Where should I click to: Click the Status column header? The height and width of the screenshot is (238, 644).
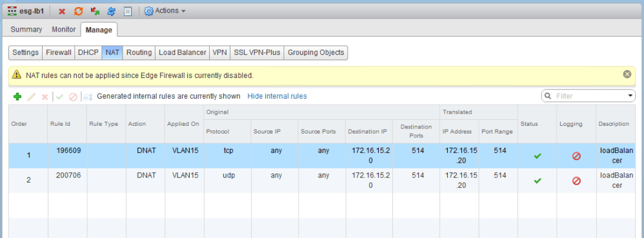(x=538, y=124)
